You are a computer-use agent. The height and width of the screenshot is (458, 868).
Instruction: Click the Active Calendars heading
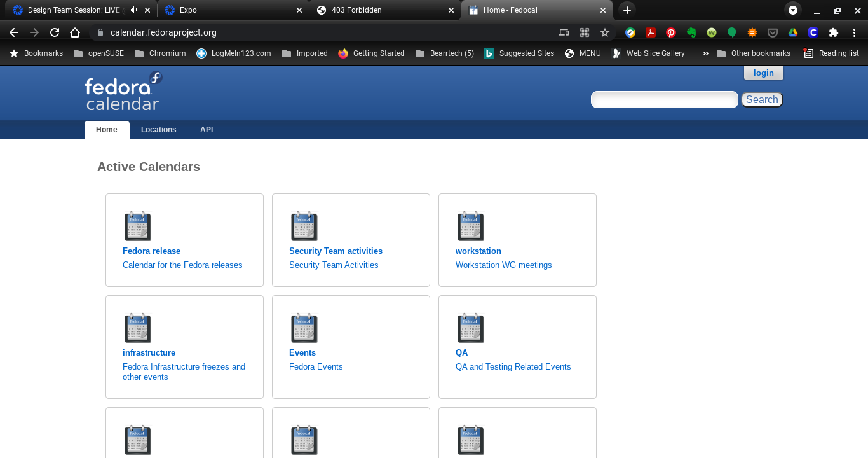[x=149, y=167]
